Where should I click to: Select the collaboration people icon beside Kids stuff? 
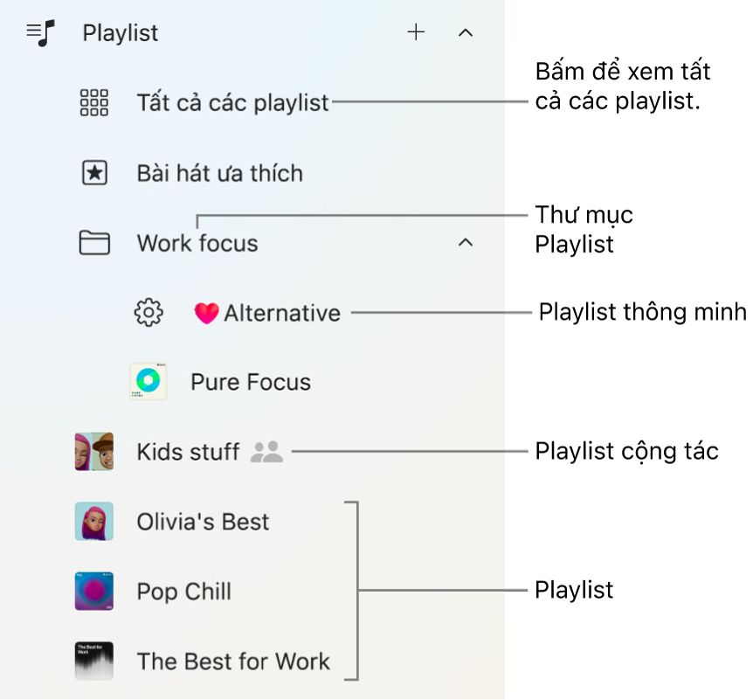[x=266, y=452]
